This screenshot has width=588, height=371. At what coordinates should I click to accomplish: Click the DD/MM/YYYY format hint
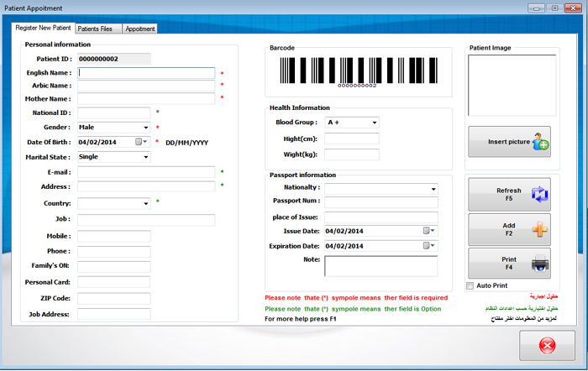pos(186,143)
